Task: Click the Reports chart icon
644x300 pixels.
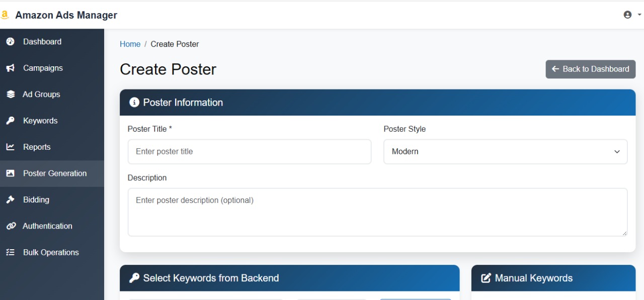Action: point(10,147)
